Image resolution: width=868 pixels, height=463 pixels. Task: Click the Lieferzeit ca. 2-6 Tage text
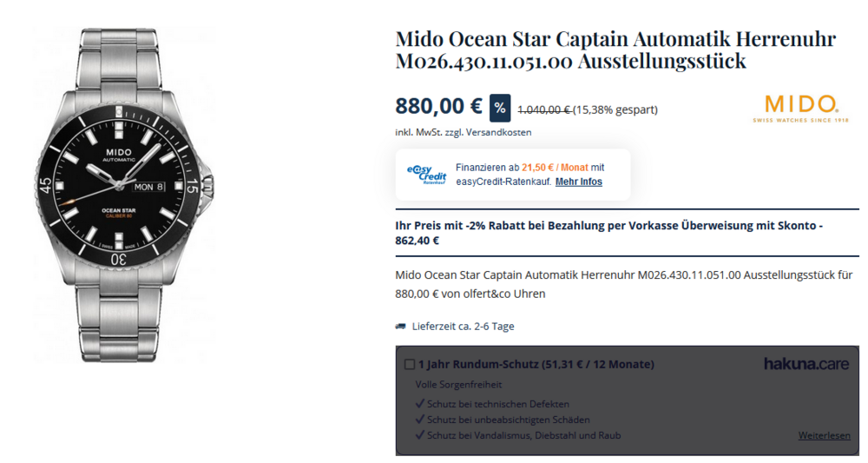pyautogui.click(x=463, y=327)
